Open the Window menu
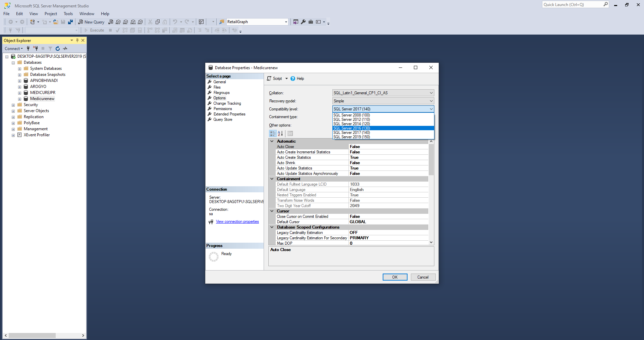Image resolution: width=644 pixels, height=340 pixels. (x=87, y=14)
